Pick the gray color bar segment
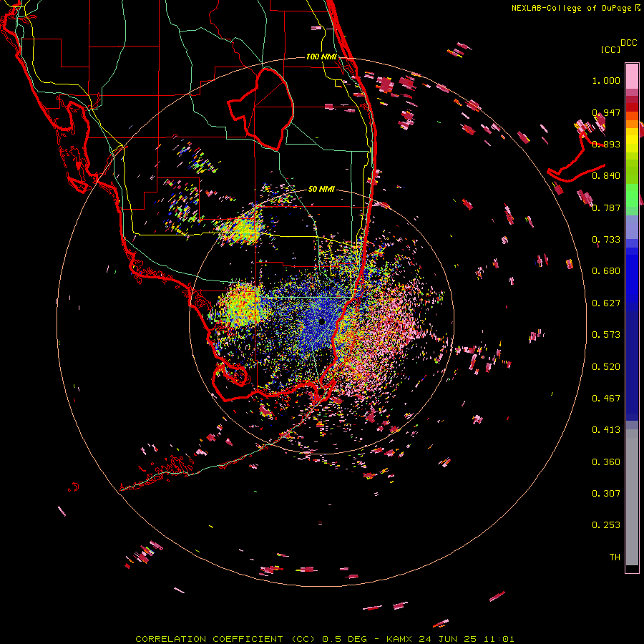The image size is (644, 644). (x=632, y=497)
